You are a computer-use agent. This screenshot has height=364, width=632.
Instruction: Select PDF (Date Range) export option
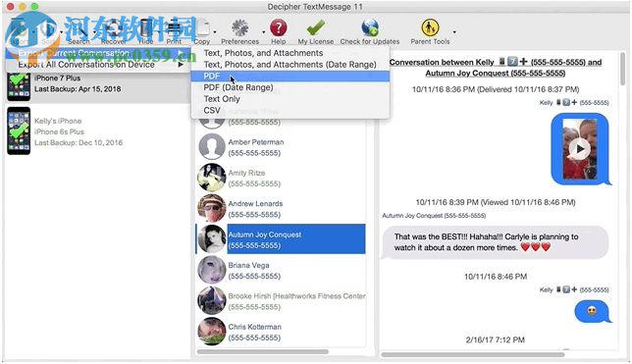(290, 87)
